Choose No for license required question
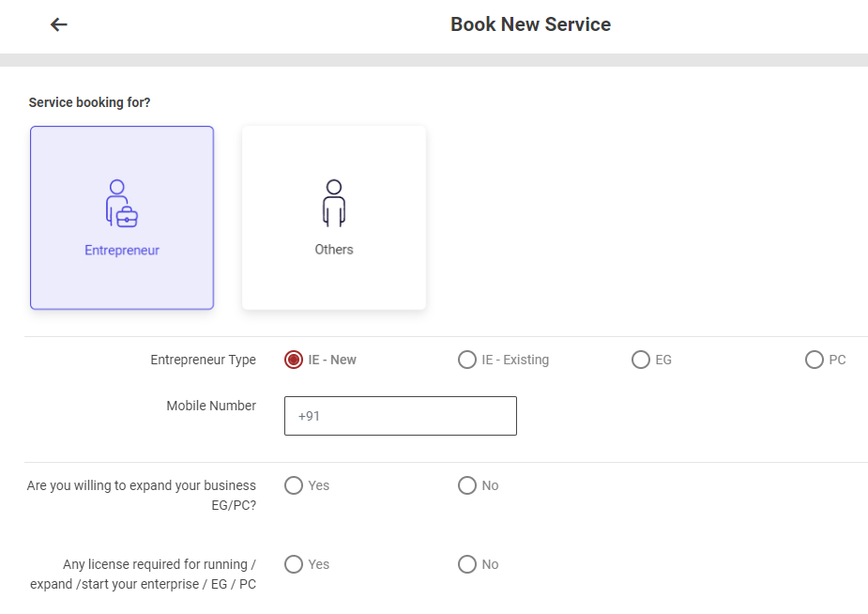 pyautogui.click(x=467, y=564)
